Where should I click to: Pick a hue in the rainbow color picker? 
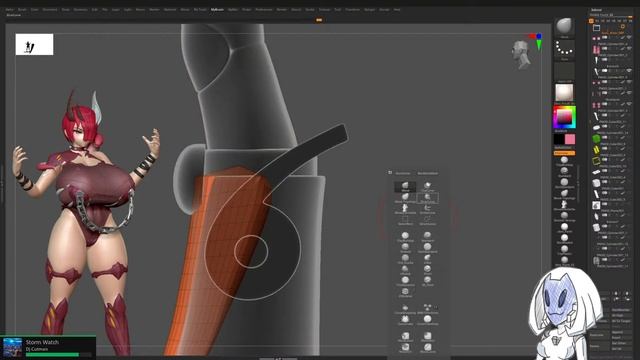[x=564, y=117]
